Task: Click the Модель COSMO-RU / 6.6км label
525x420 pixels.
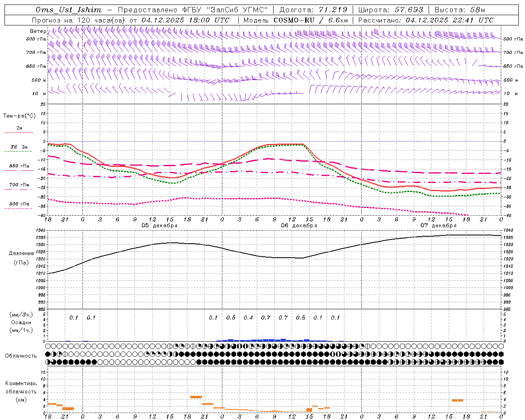Action: pyautogui.click(x=296, y=20)
